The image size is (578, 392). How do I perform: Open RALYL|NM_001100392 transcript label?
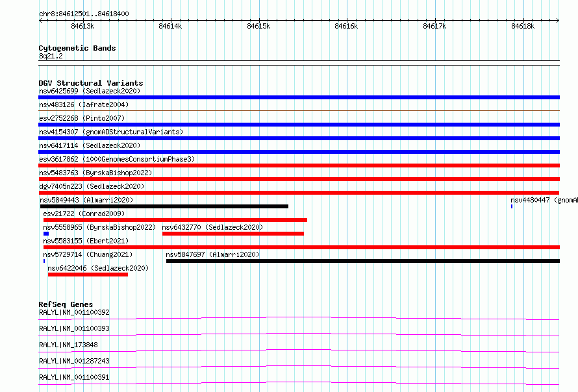pyautogui.click(x=74, y=312)
